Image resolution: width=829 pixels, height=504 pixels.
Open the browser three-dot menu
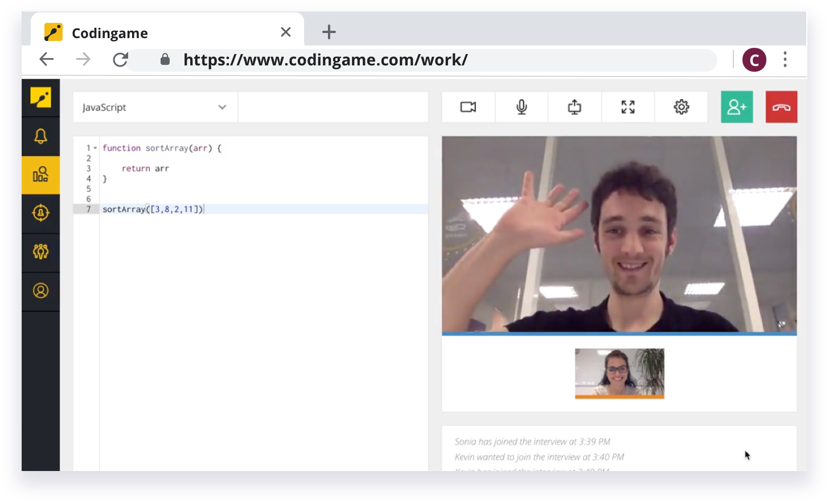coord(785,60)
